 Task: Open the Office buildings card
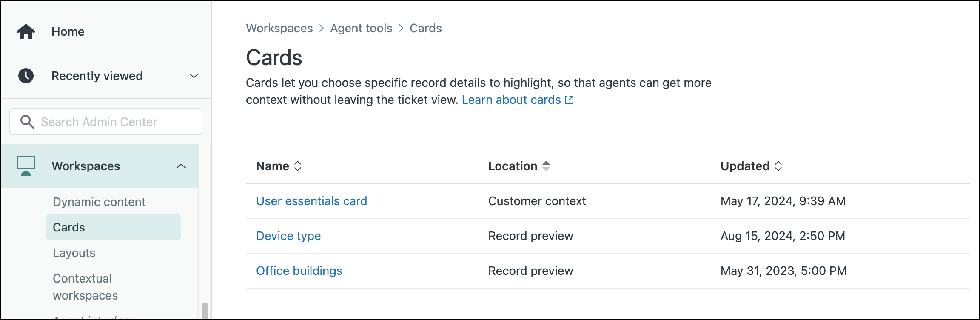point(299,271)
